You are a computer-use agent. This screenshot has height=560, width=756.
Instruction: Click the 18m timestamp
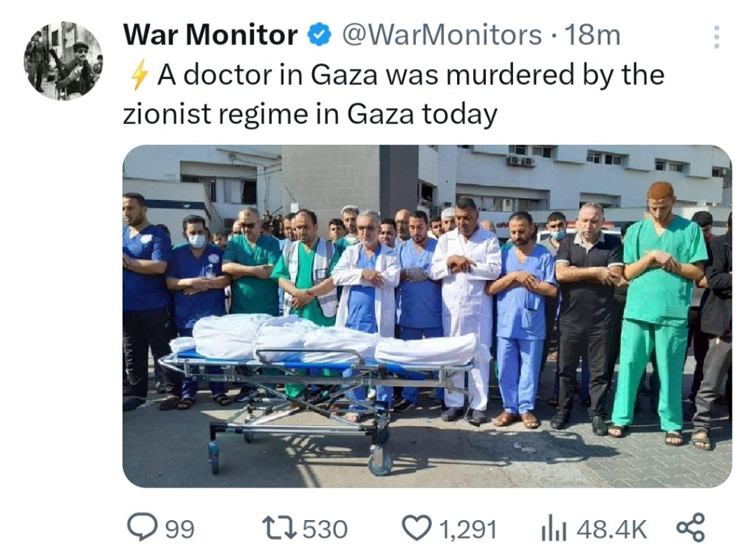click(592, 35)
